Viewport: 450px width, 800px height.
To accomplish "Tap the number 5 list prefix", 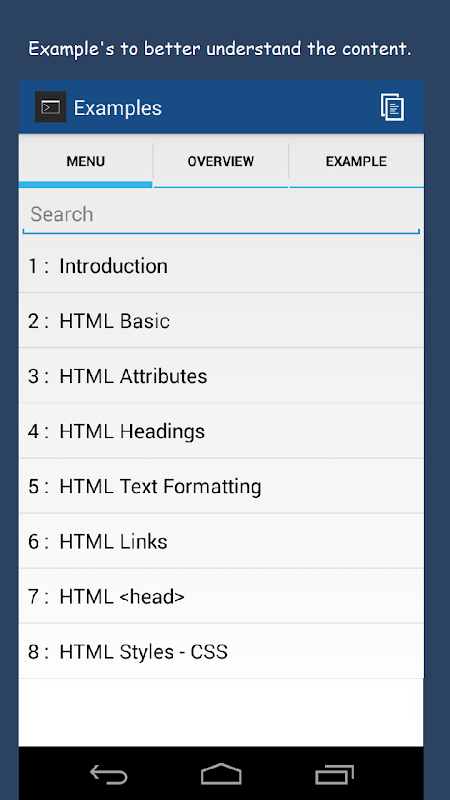I will tap(34, 486).
